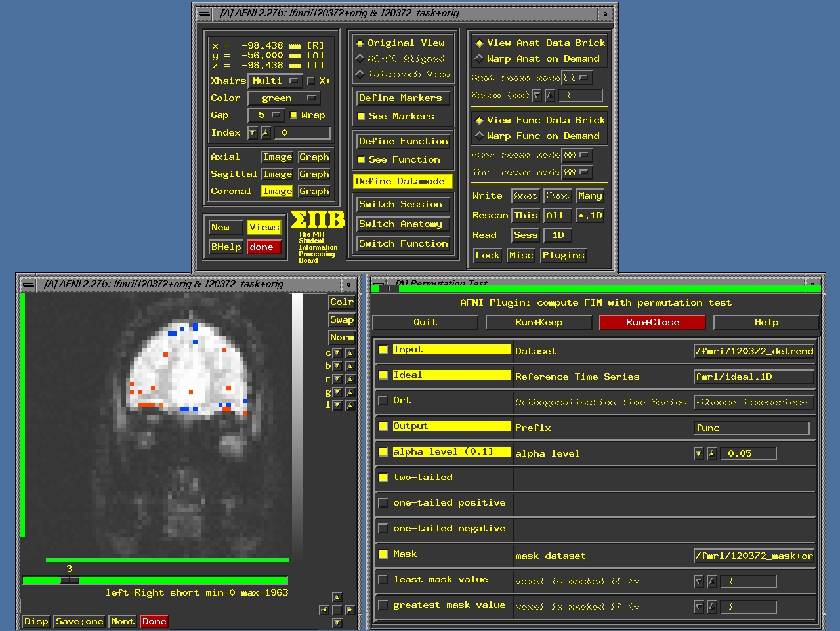Click the SIIB MIT logo
Viewport: 840px width, 631px height.
[x=318, y=237]
